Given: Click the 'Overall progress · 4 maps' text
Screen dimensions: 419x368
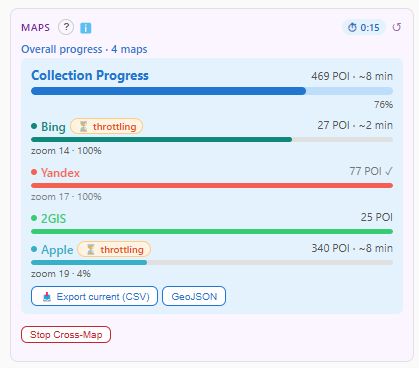Looking at the screenshot, I should [84, 49].
